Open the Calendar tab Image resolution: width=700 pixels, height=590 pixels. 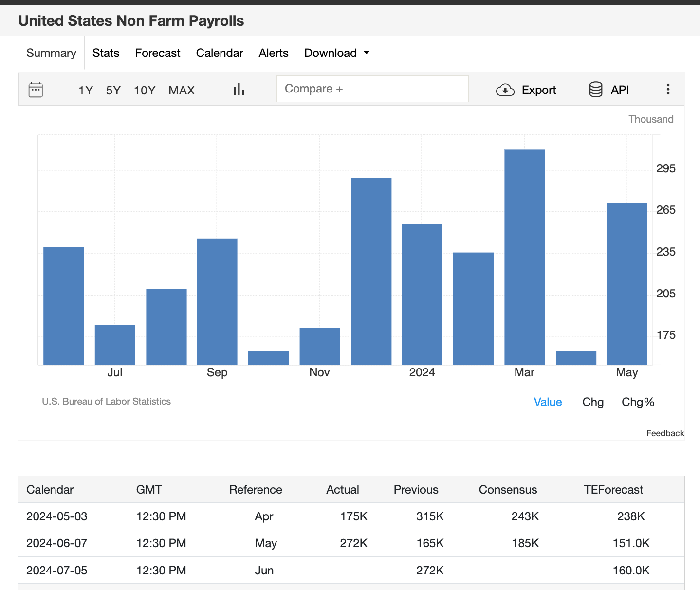220,53
